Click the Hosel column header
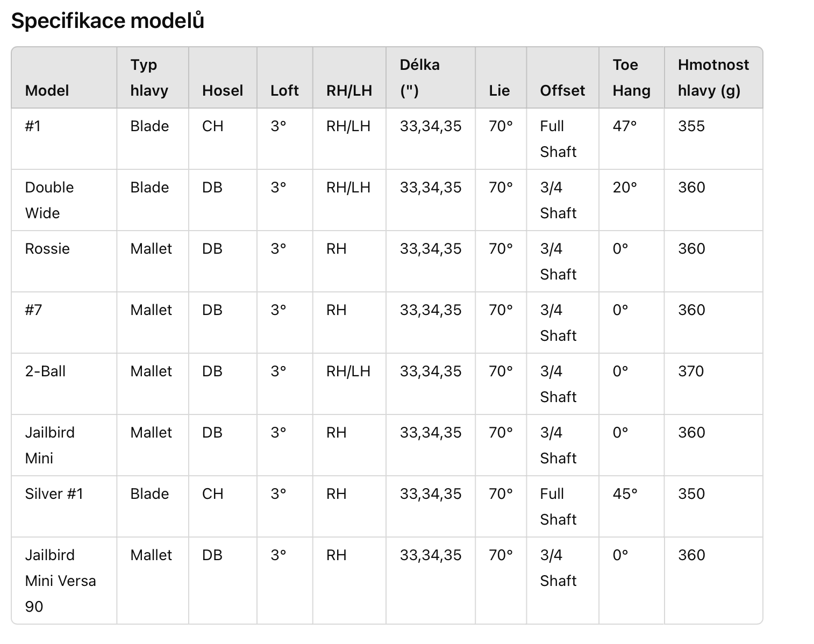 (223, 90)
